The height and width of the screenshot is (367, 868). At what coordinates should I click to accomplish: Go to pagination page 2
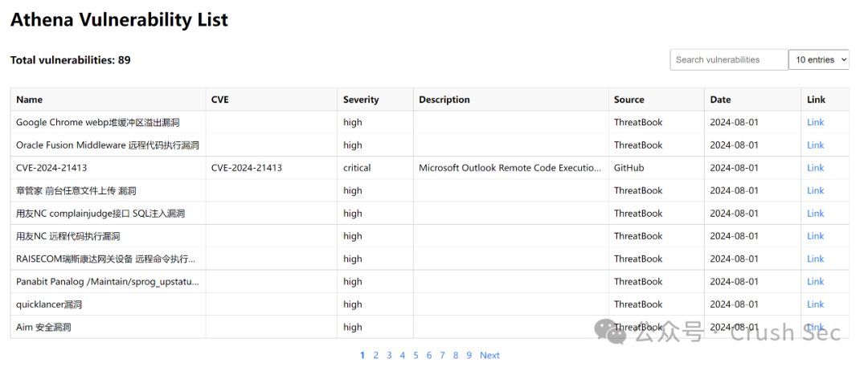(376, 356)
